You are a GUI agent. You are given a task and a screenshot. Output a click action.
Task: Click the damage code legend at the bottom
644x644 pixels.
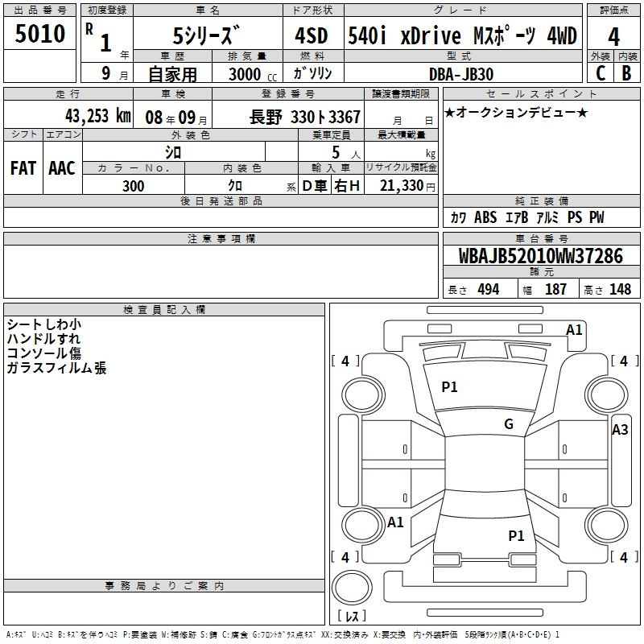(x=283, y=634)
